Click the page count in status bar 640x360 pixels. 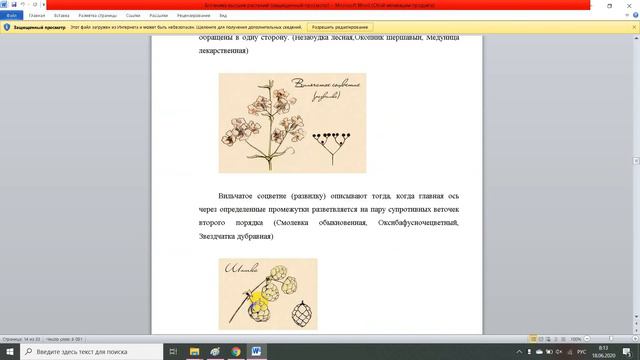pyautogui.click(x=21, y=339)
